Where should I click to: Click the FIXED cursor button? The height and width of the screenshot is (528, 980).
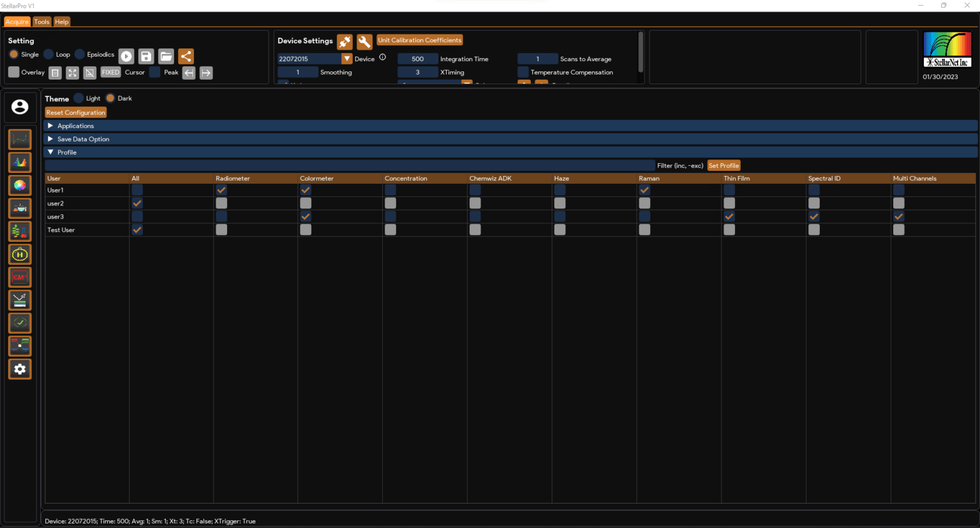pyautogui.click(x=110, y=72)
